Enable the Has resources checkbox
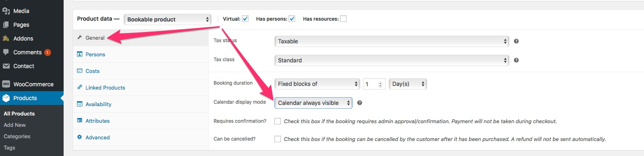The image size is (644, 156). click(343, 19)
